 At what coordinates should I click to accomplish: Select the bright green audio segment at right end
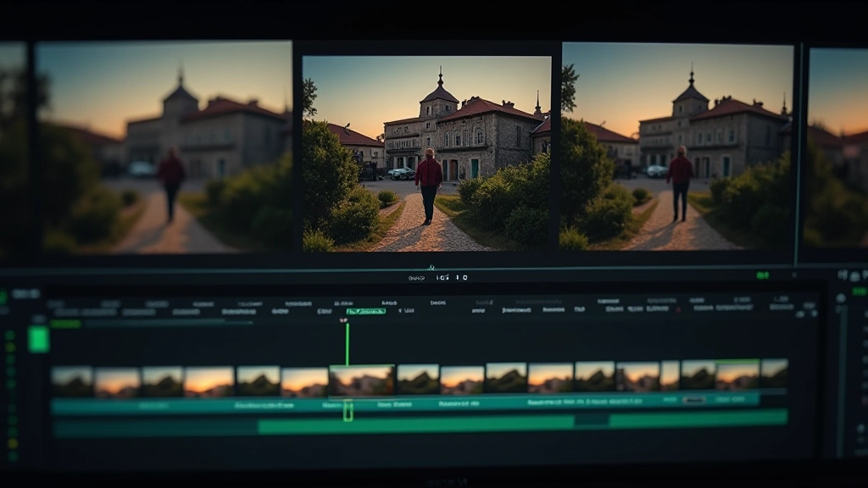click(x=698, y=419)
